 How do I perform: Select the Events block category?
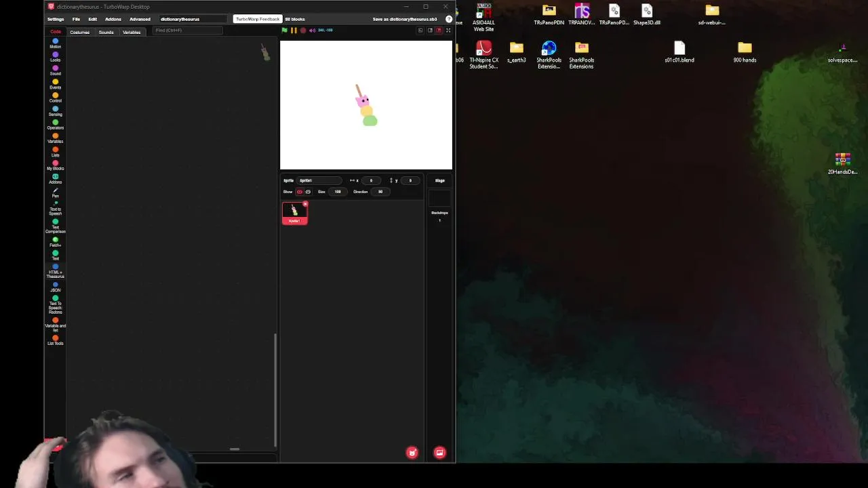click(55, 84)
